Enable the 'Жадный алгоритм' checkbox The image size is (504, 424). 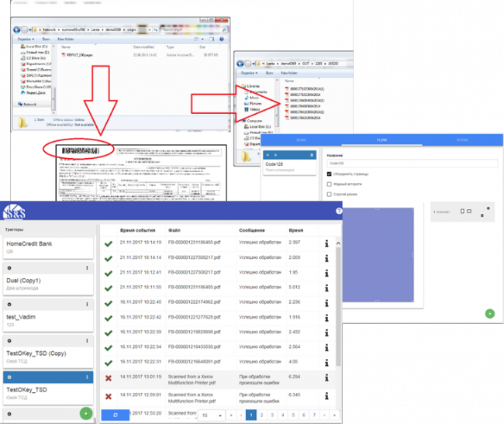(x=330, y=184)
